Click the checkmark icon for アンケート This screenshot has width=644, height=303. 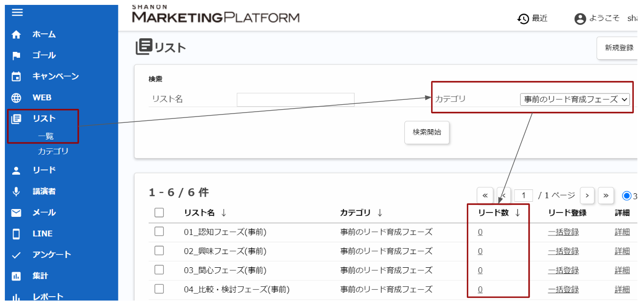[16, 255]
